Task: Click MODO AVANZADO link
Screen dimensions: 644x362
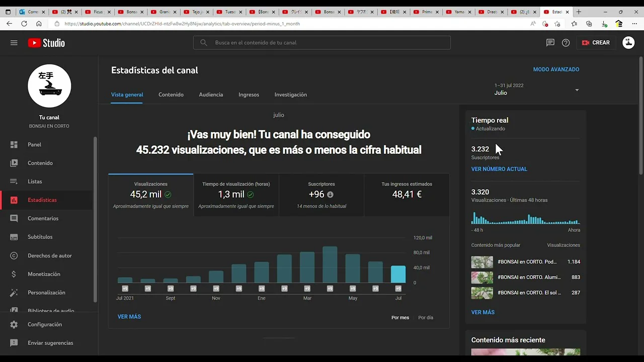Action: coord(556,69)
